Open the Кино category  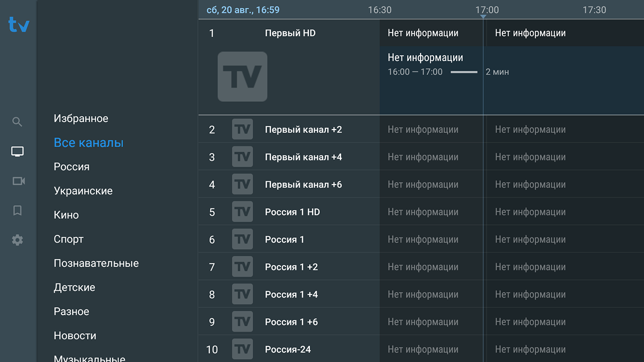click(66, 215)
